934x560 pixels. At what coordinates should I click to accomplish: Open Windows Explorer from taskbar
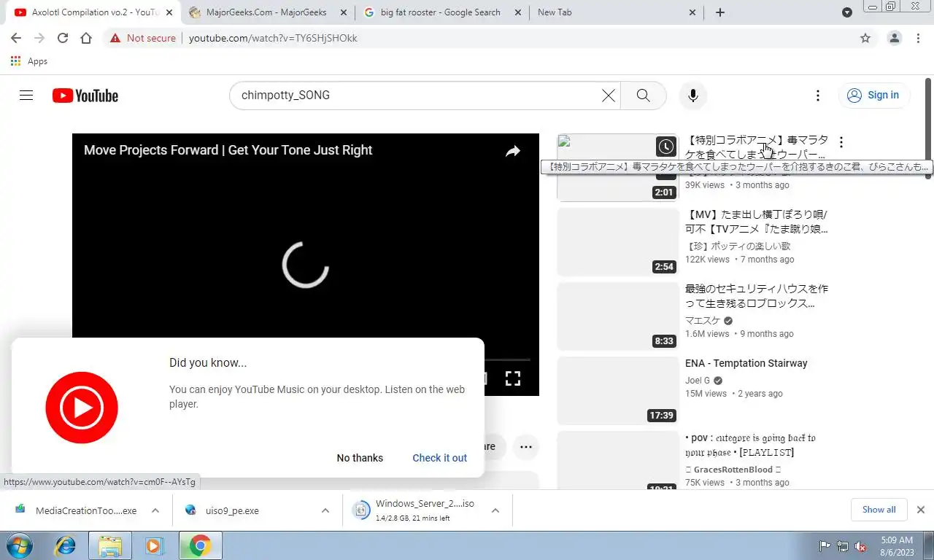tap(109, 545)
